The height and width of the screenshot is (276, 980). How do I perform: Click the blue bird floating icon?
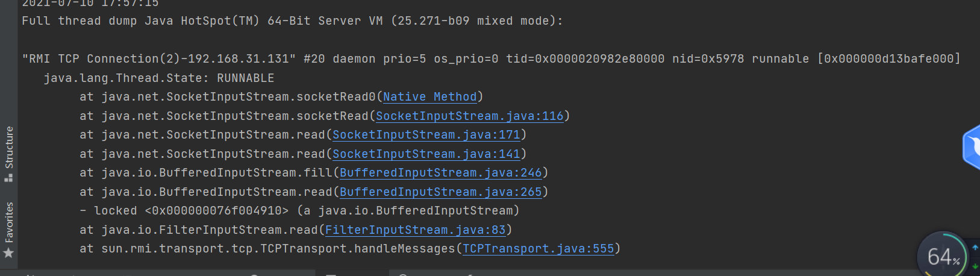click(972, 147)
